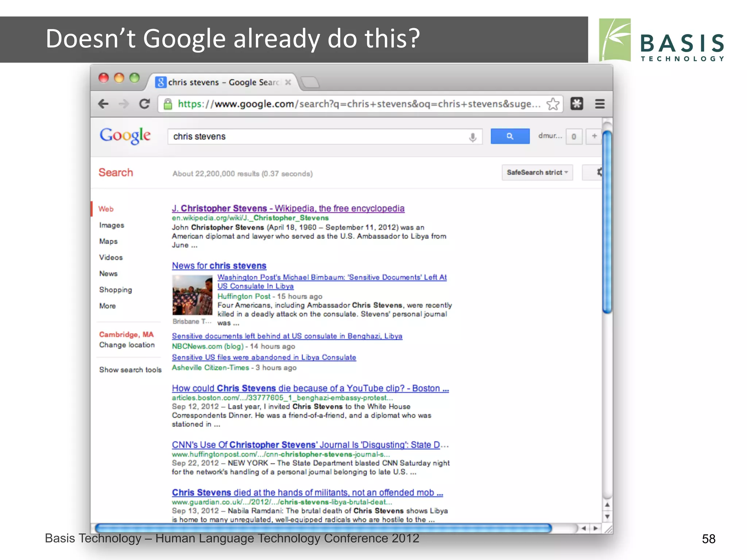747x560 pixels.
Task: Click the browser forward arrow
Action: (x=124, y=104)
